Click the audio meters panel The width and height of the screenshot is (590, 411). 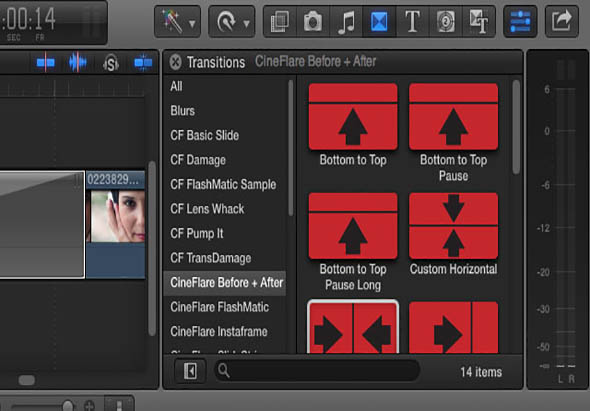(x=558, y=219)
